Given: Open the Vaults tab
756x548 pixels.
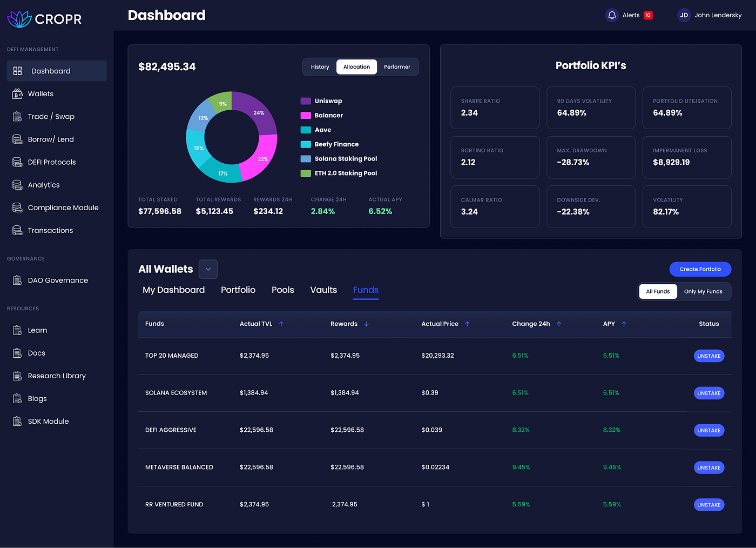Looking at the screenshot, I should point(323,290).
